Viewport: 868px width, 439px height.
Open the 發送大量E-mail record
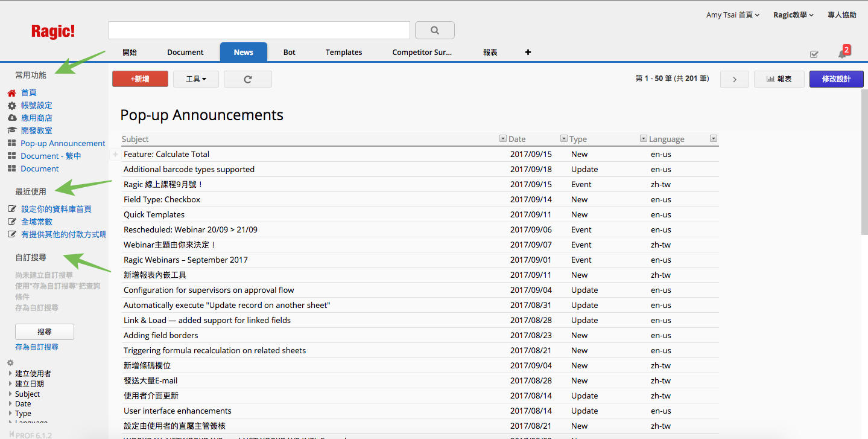[x=150, y=381]
